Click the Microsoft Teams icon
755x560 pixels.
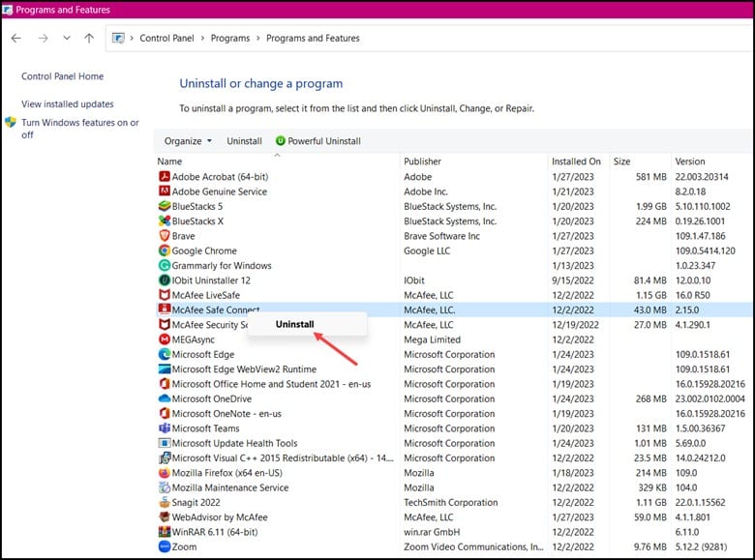tap(165, 428)
